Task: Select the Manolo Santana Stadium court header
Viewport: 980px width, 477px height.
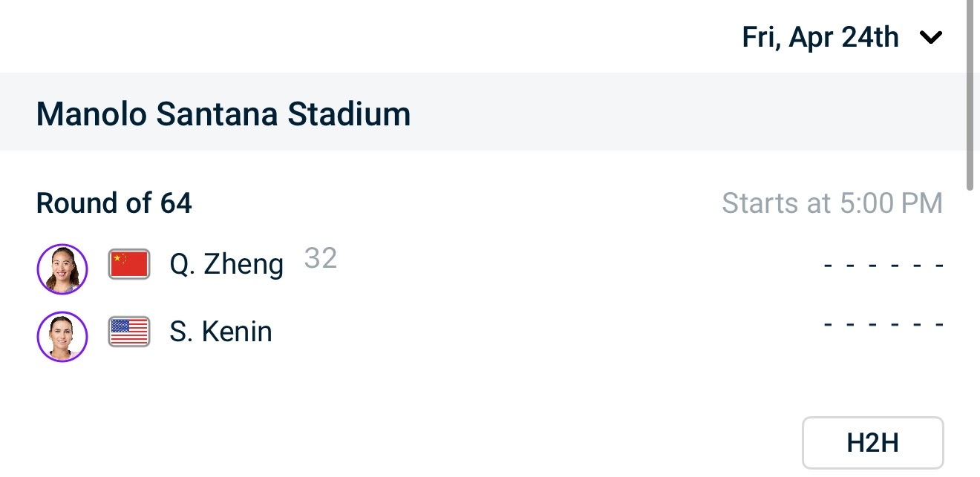Action: (x=223, y=114)
